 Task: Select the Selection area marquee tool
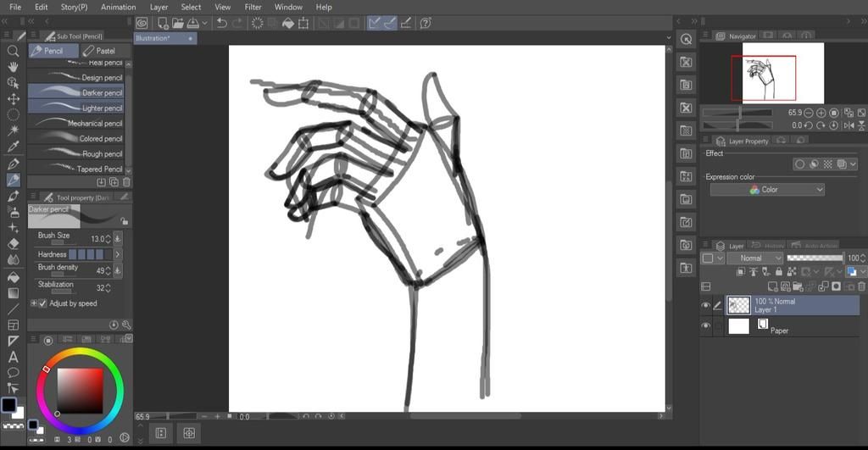(14, 114)
